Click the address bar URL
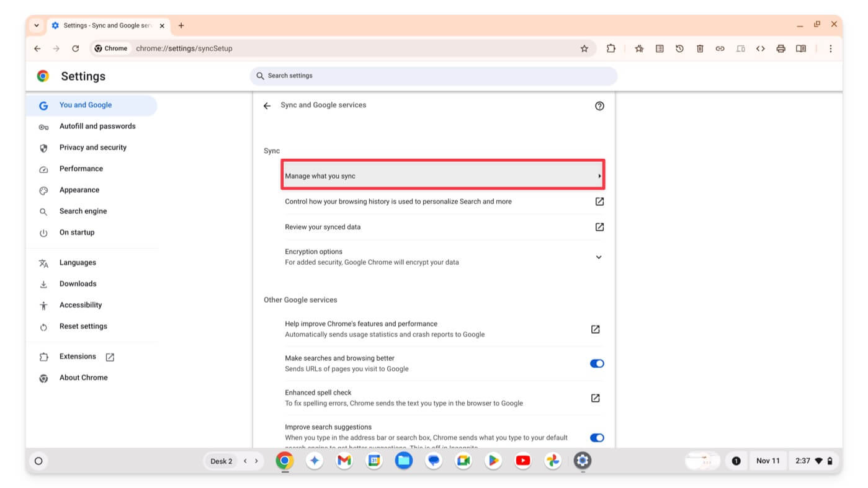The height and width of the screenshot is (488, 868). [184, 48]
